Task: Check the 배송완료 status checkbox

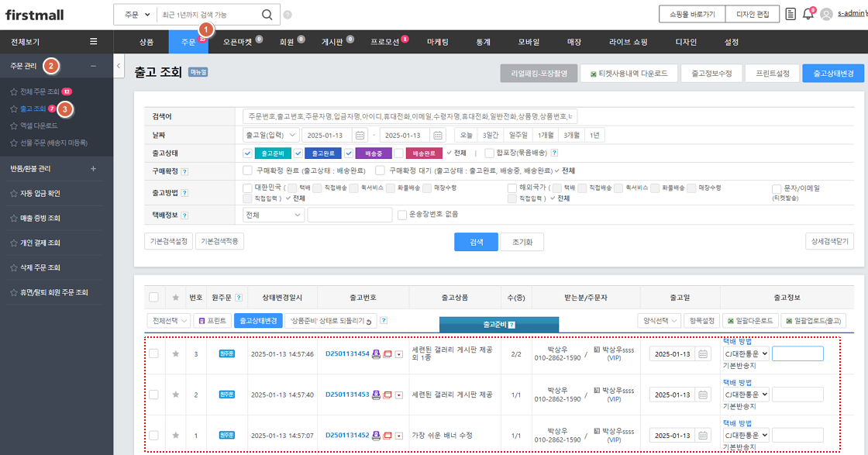Action: [398, 153]
